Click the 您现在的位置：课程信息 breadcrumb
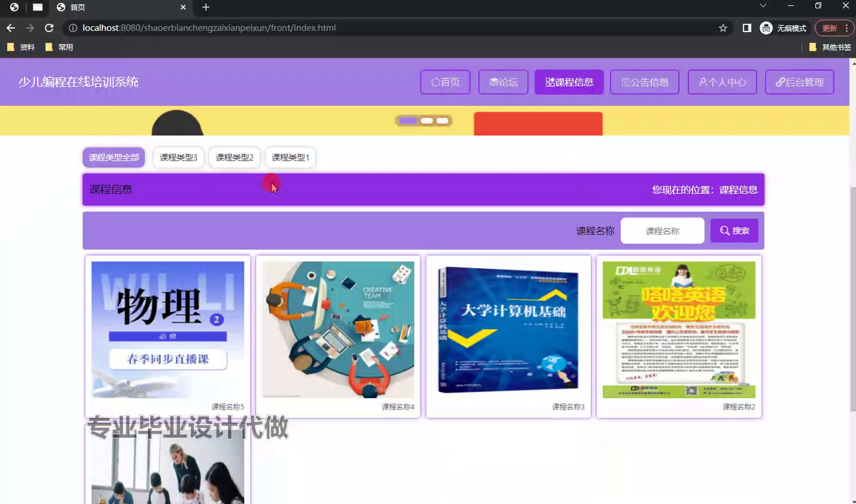 click(704, 190)
